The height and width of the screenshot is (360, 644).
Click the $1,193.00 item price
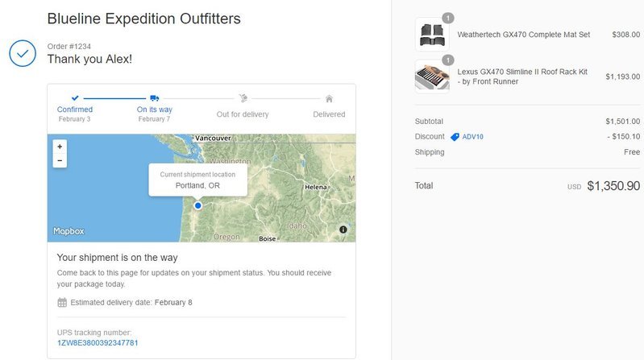click(623, 77)
